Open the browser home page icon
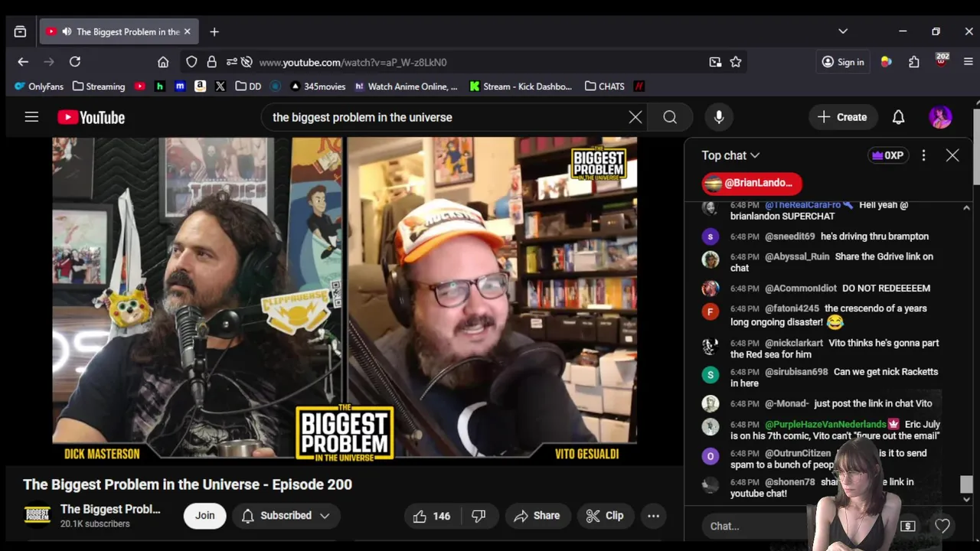This screenshot has width=980, height=551. tap(163, 62)
